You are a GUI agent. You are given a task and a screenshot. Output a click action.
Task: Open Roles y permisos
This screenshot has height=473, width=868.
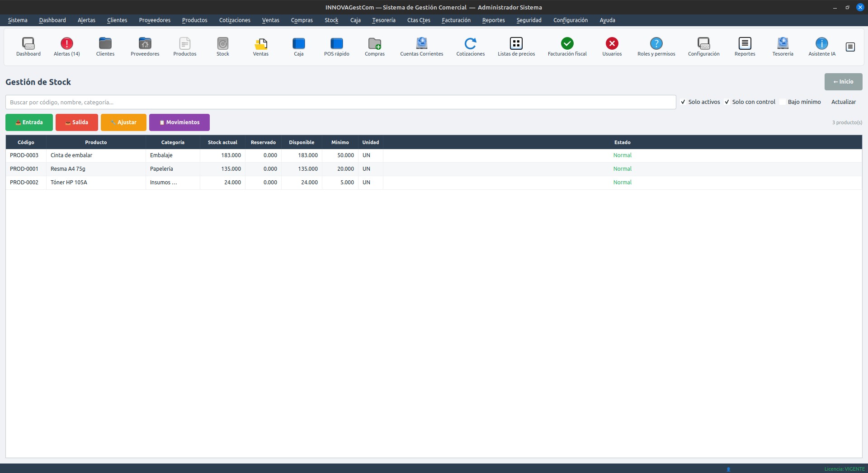pyautogui.click(x=656, y=47)
